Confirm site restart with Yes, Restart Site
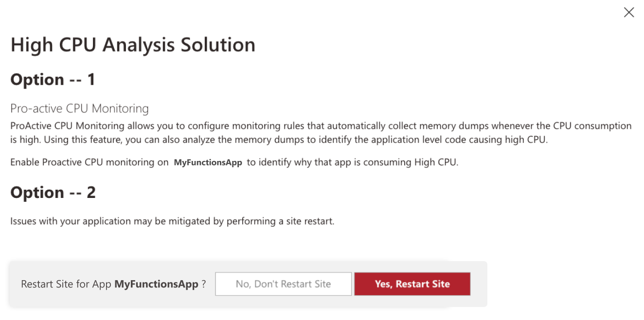The width and height of the screenshot is (644, 320). 412,284
